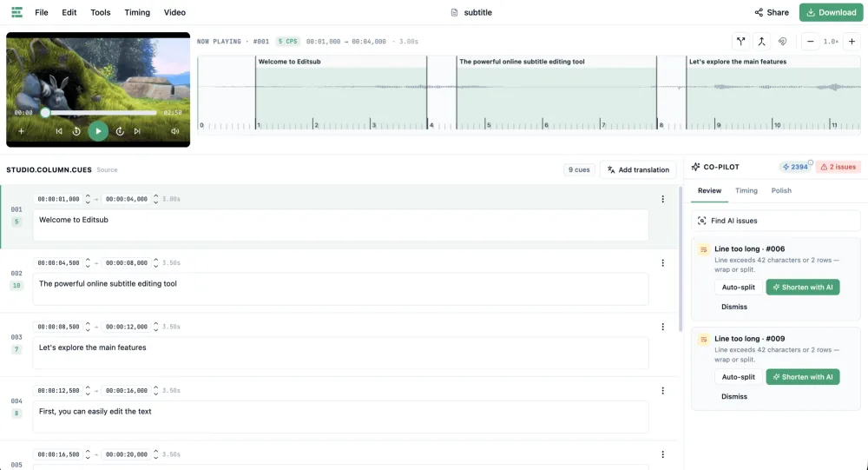Click the Welcome to Editsub text field

click(x=340, y=225)
